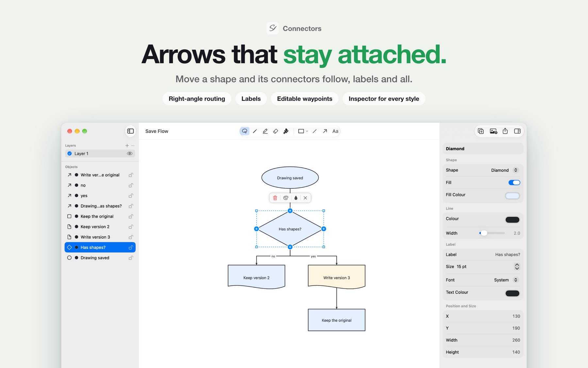The image size is (588, 368).
Task: Lock the 'yes' connector object
Action: (131, 196)
